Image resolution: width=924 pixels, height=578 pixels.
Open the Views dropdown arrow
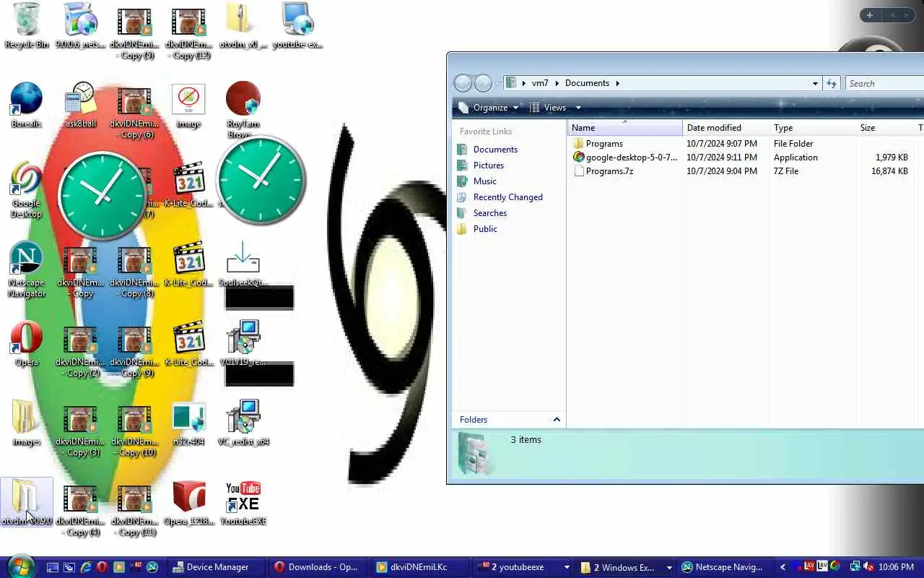pyautogui.click(x=578, y=108)
